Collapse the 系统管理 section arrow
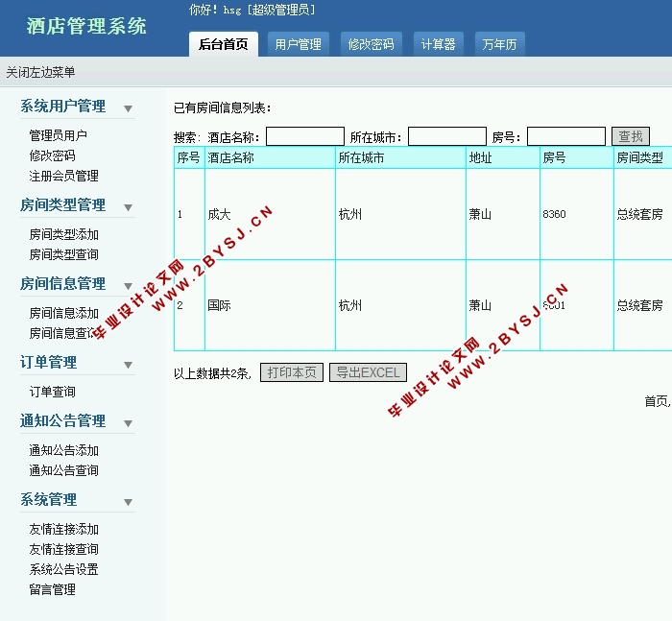This screenshot has height=621, width=672. pyautogui.click(x=128, y=502)
